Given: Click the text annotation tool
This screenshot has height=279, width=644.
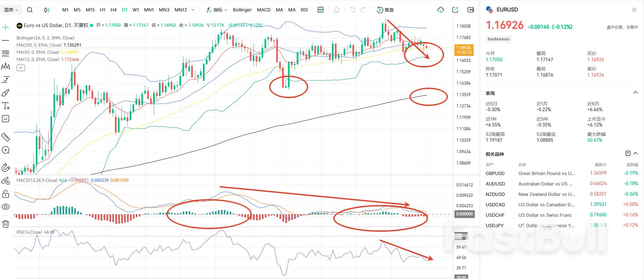Looking at the screenshot, I should pos(6,106).
